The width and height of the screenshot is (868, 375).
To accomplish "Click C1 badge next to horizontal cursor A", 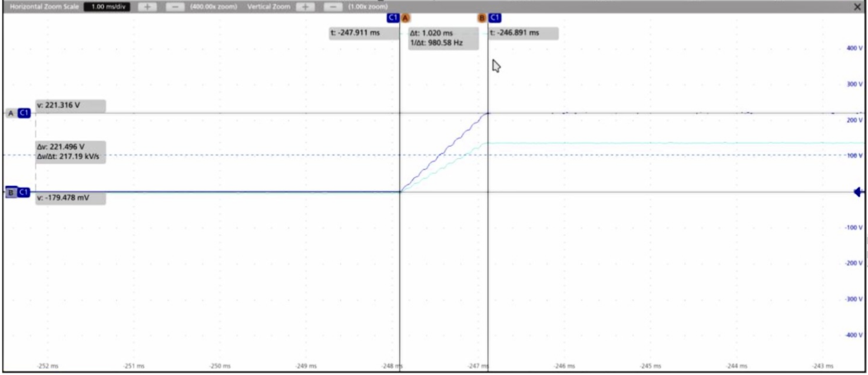I will [24, 113].
